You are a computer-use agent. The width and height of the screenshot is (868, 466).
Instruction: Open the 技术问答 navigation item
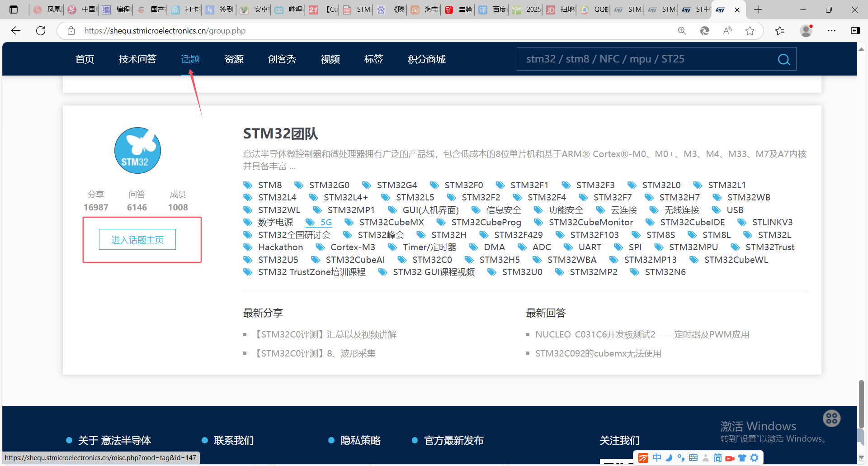coord(137,59)
